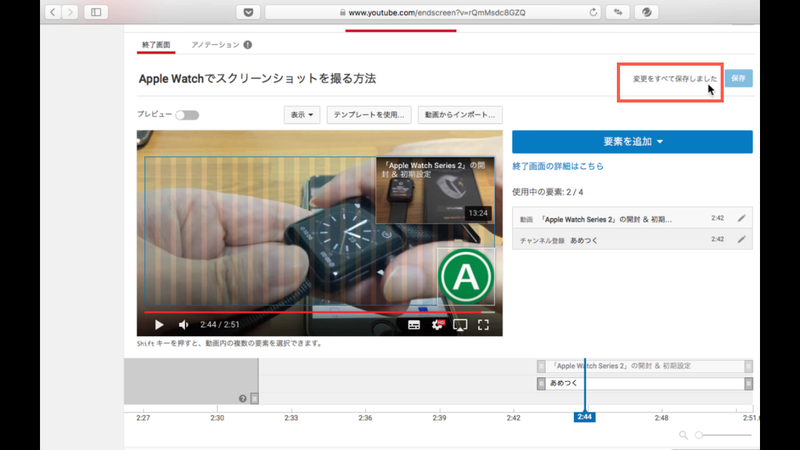Open the 要素を追加 dropdown
The image size is (800, 450).
tap(632, 142)
